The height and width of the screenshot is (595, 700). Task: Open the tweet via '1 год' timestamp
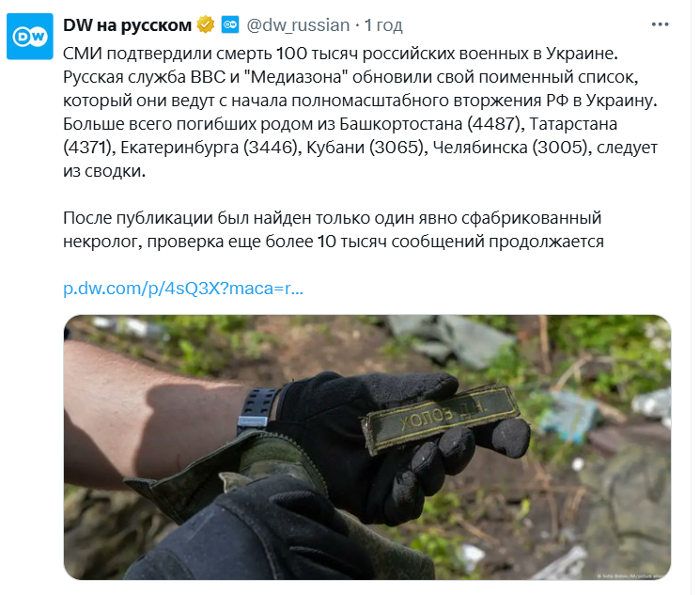click(x=383, y=25)
